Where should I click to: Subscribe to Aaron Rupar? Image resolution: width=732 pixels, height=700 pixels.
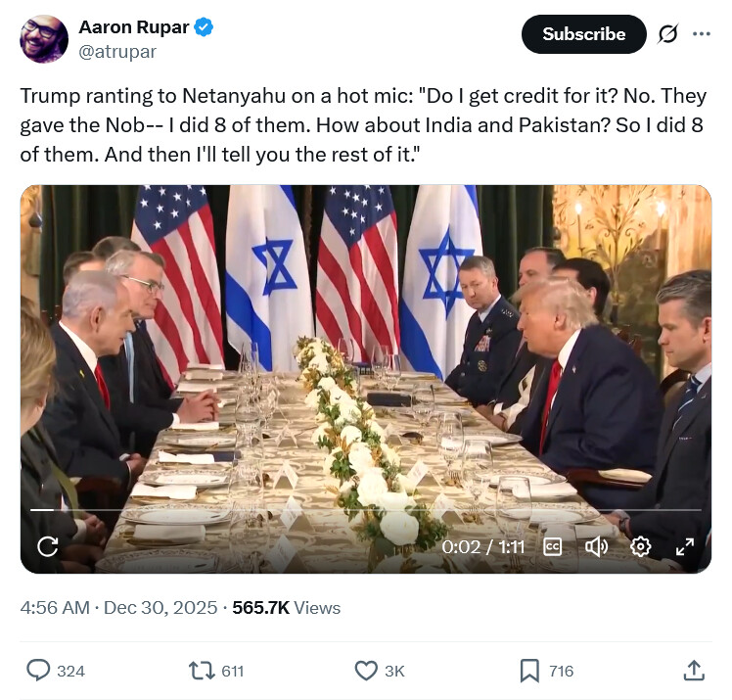(x=583, y=33)
